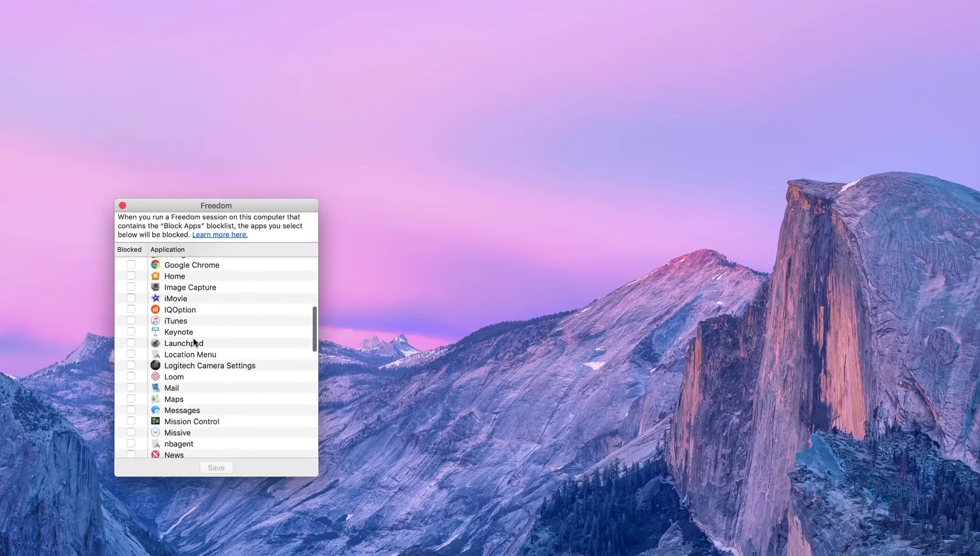Tick the Missive blocked checkbox

(x=131, y=433)
